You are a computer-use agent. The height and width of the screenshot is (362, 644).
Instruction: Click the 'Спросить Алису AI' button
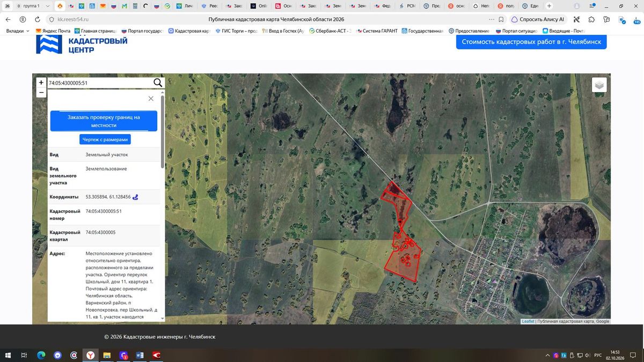coord(538,19)
